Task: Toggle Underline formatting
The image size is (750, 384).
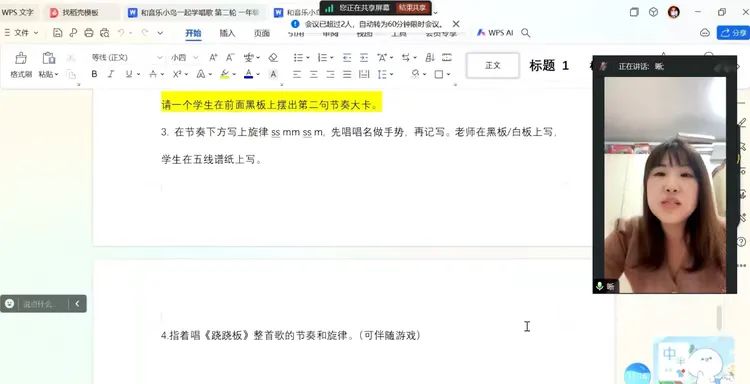Action: click(129, 74)
